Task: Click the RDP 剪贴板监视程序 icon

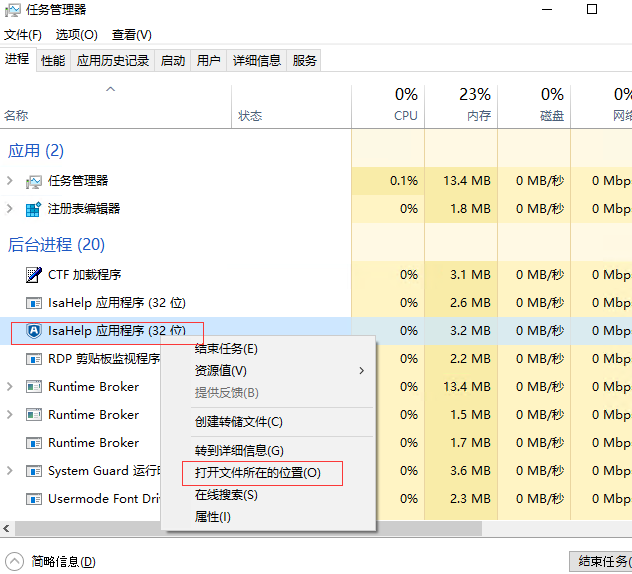Action: click(x=33, y=359)
